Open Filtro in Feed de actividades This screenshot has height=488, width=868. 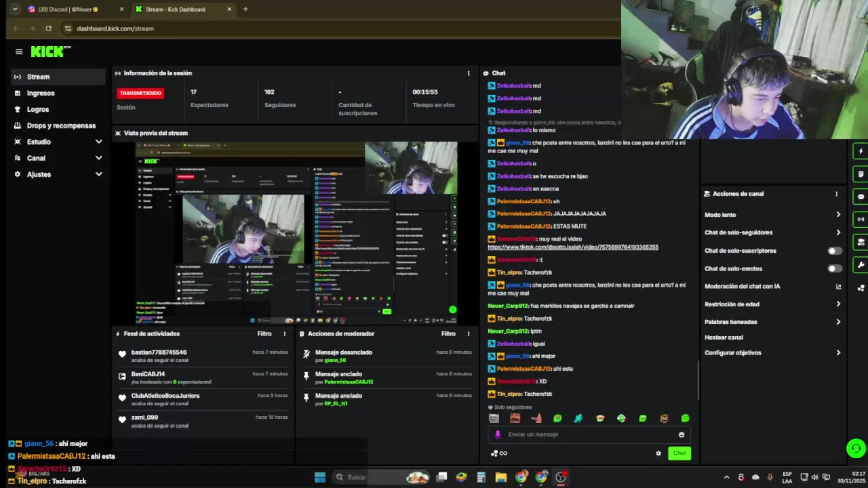[x=264, y=333]
